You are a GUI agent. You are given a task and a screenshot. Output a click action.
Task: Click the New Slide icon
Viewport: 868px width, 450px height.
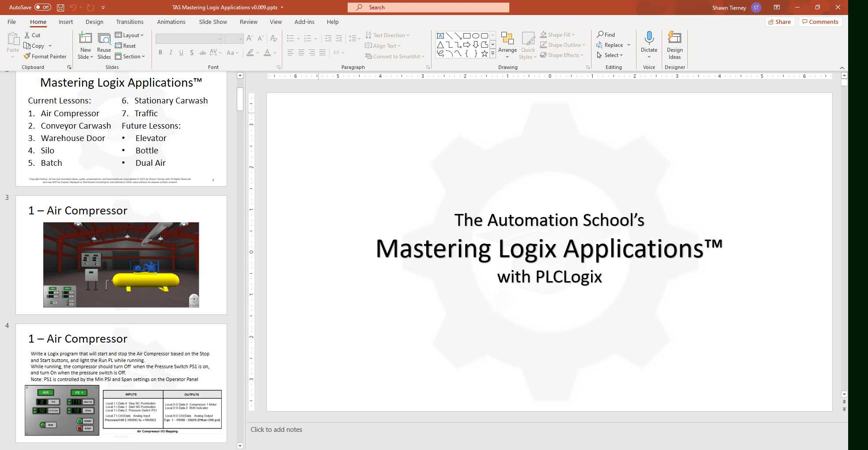tap(85, 38)
